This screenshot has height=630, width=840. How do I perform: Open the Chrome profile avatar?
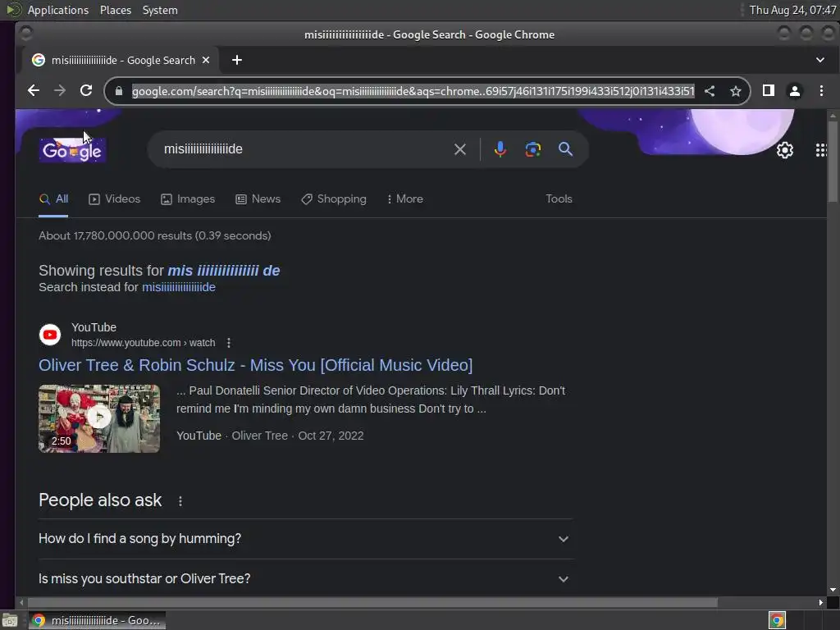[x=794, y=91]
